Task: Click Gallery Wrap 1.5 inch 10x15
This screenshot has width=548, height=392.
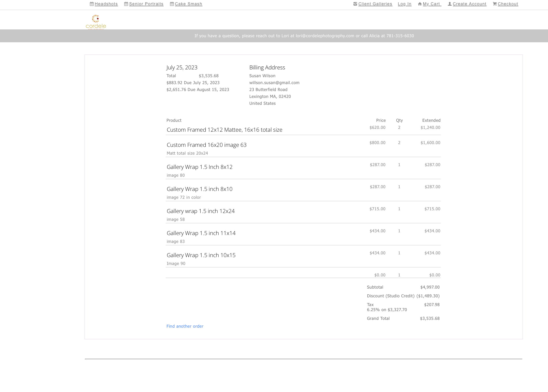Action: [x=201, y=255]
